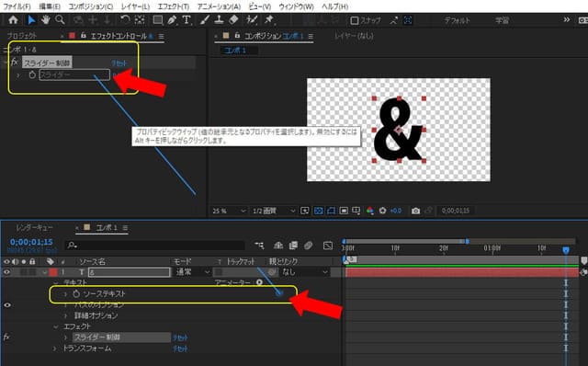Open the parent なし dropdown

click(304, 272)
